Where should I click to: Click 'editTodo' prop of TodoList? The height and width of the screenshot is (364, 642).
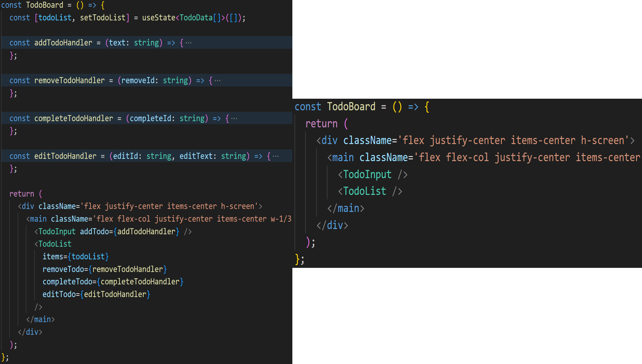coord(59,294)
